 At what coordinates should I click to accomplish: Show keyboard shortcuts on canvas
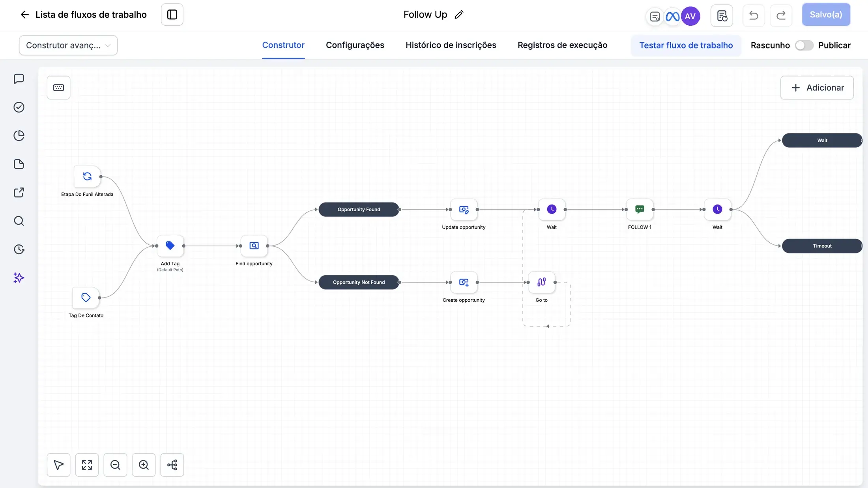click(x=58, y=88)
